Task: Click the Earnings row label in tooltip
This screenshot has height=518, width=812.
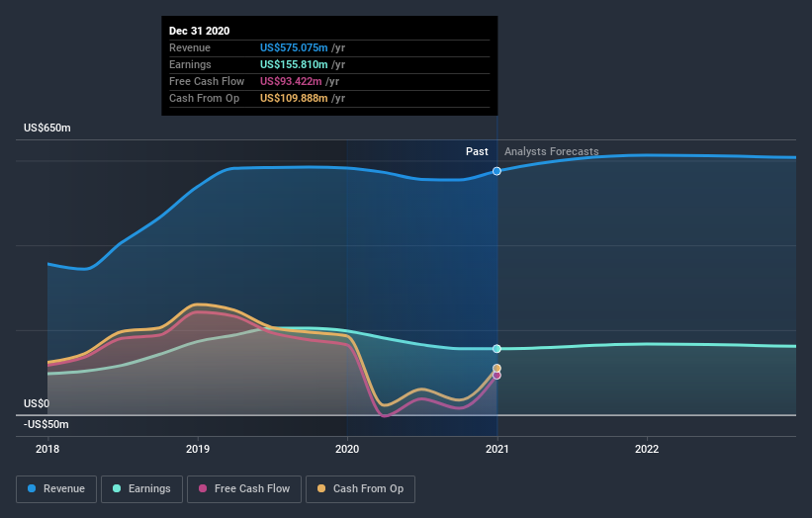Action: (190, 64)
